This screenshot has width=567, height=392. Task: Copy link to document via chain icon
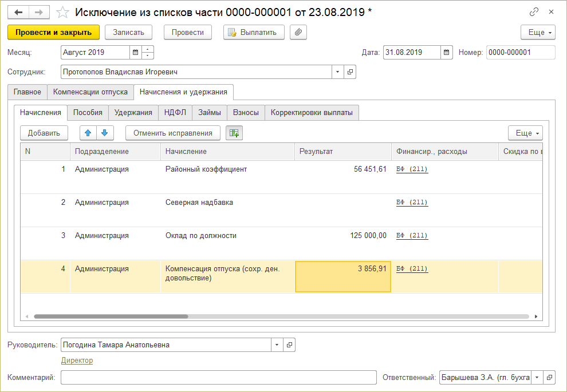(534, 12)
